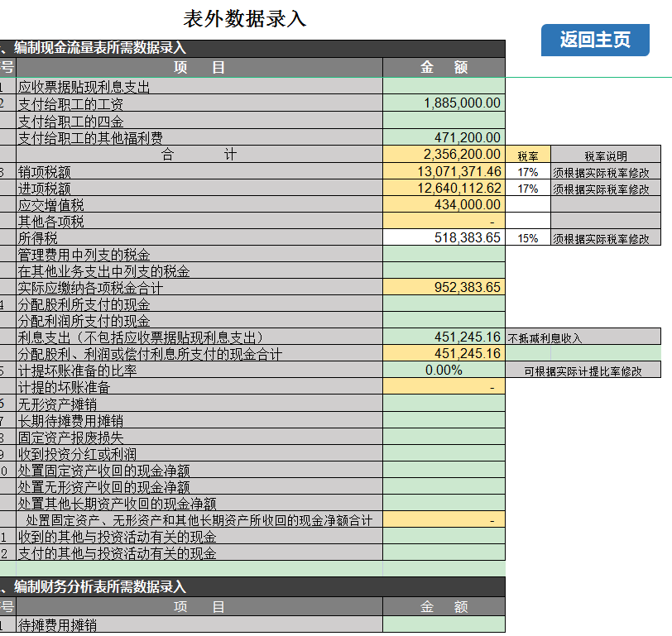672x636 pixels.
Task: Click the 实际应缴纳各项税金合计 label
Action: point(90,288)
